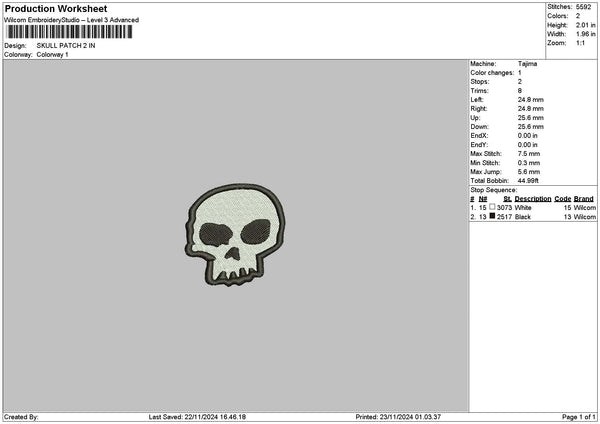Click the stitch count '3073' in the White row
The image size is (600, 424).
point(504,208)
